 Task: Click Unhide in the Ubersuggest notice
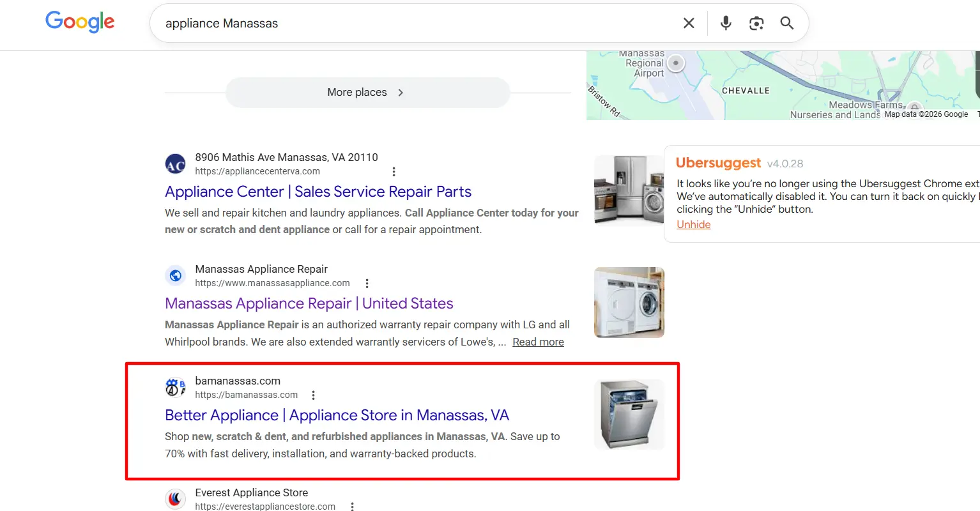(694, 225)
